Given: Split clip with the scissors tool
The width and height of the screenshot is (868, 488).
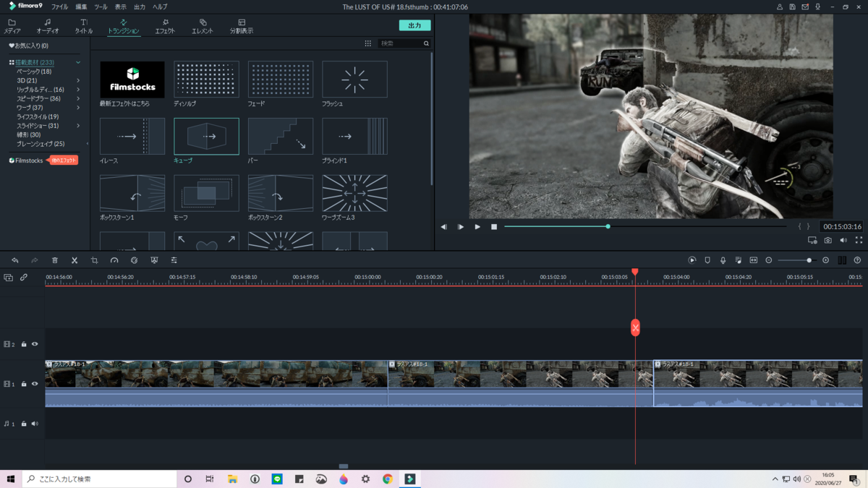Looking at the screenshot, I should point(75,260).
